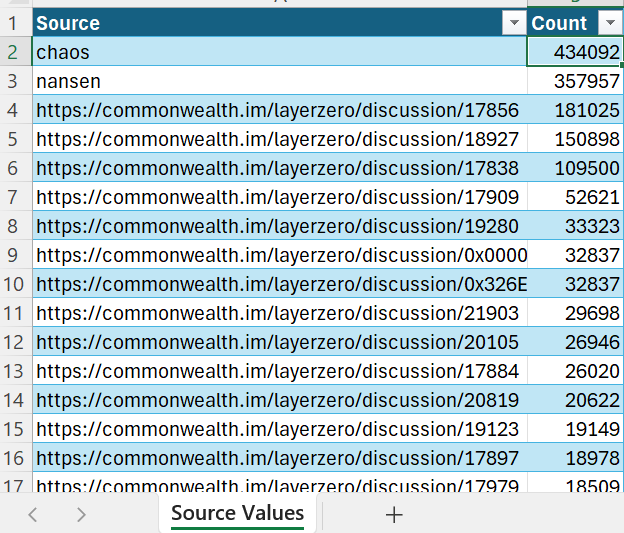Select row 2 via its row header
Screen dimensions: 624x533
[x=16, y=52]
